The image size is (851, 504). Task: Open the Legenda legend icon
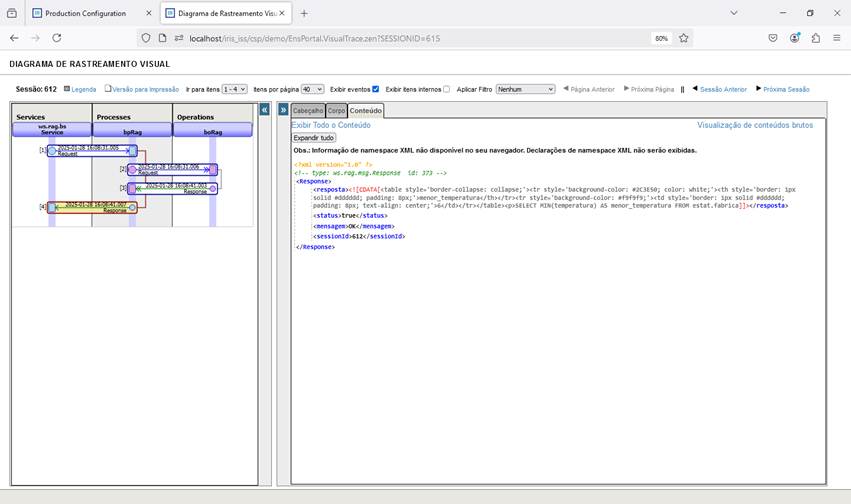coord(67,89)
